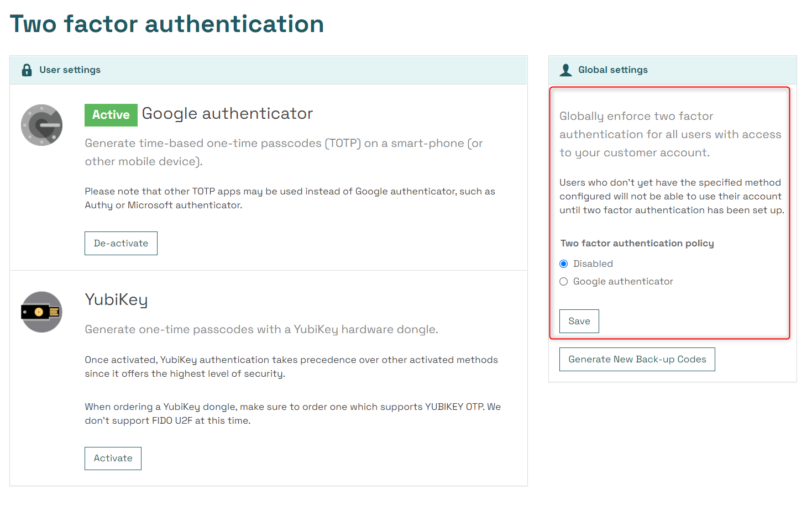This screenshot has height=511, width=812.
Task: Click the Two factor authentication page title
Action: tap(167, 24)
